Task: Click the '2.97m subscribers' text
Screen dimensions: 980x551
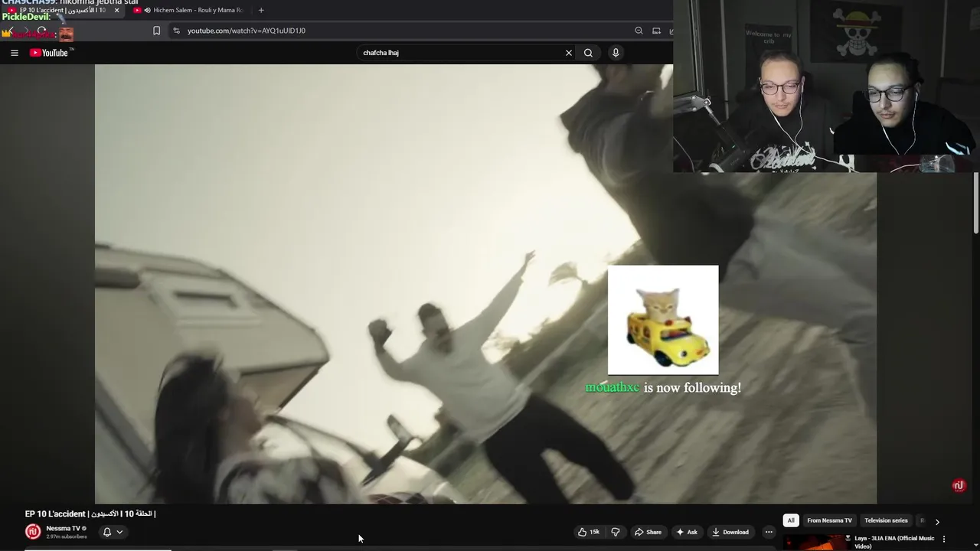Action: tap(67, 536)
